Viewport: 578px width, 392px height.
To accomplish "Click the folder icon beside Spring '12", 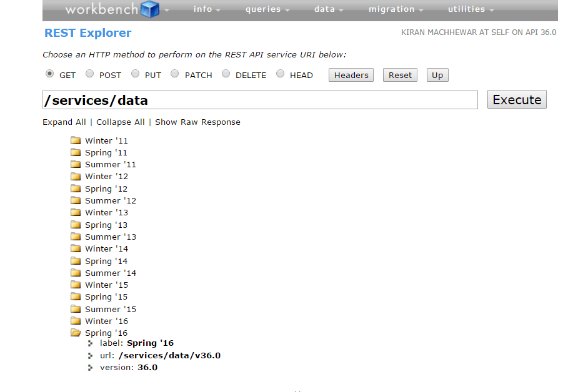I will (x=76, y=189).
